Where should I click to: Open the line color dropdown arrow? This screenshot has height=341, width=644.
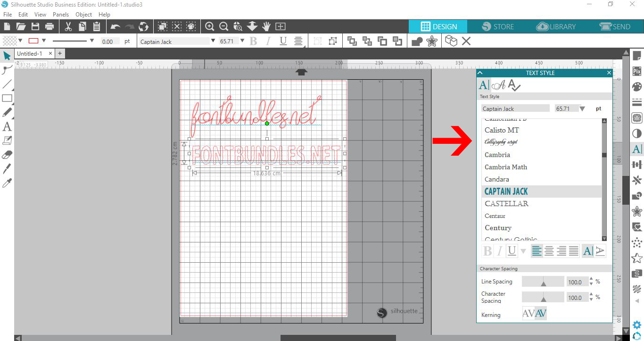coord(44,41)
